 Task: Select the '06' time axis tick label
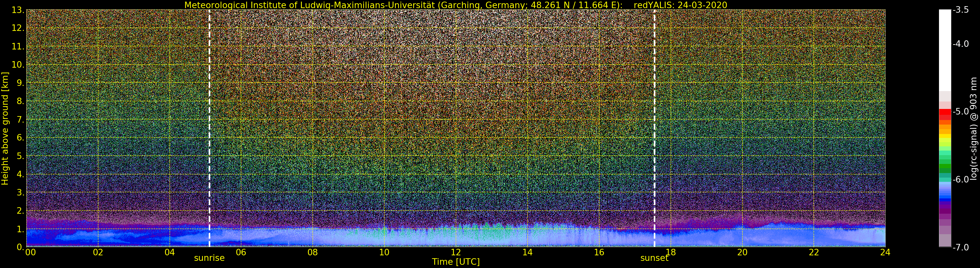241,252
